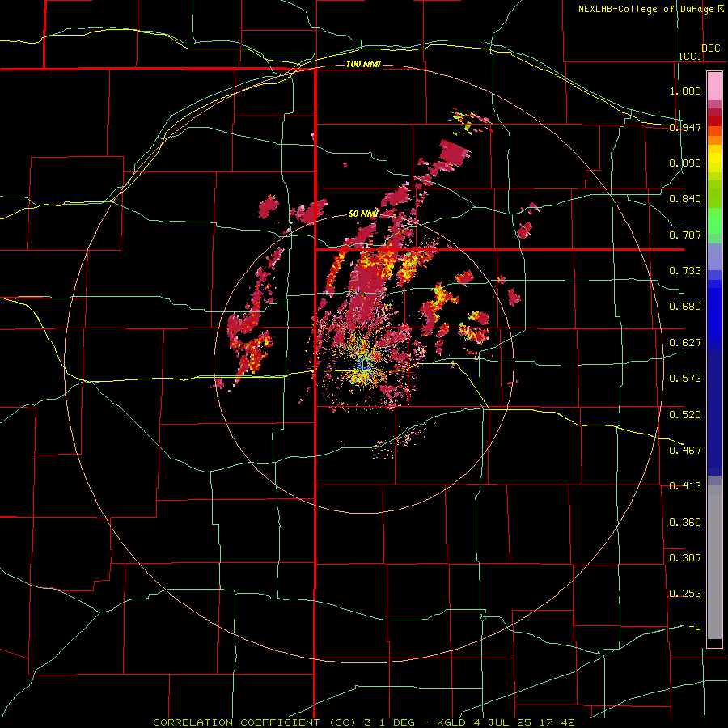Select the 0.520 scale value
Image resolution: width=728 pixels, height=728 pixels.
685,415
